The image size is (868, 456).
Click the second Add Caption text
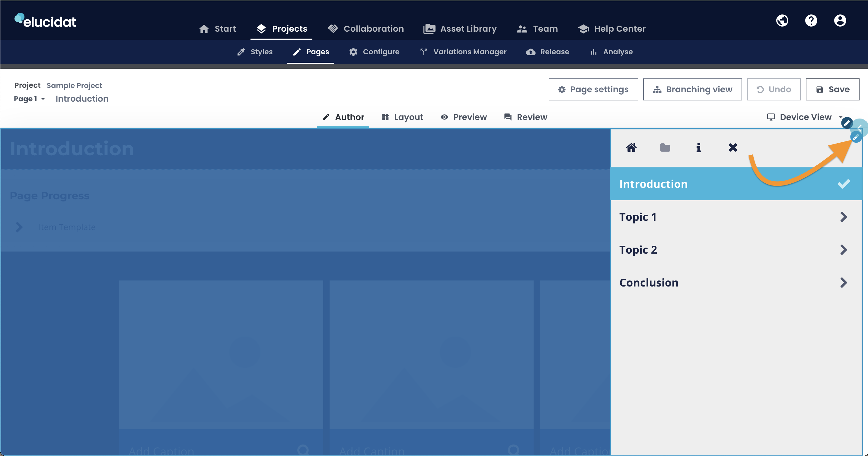tap(372, 451)
